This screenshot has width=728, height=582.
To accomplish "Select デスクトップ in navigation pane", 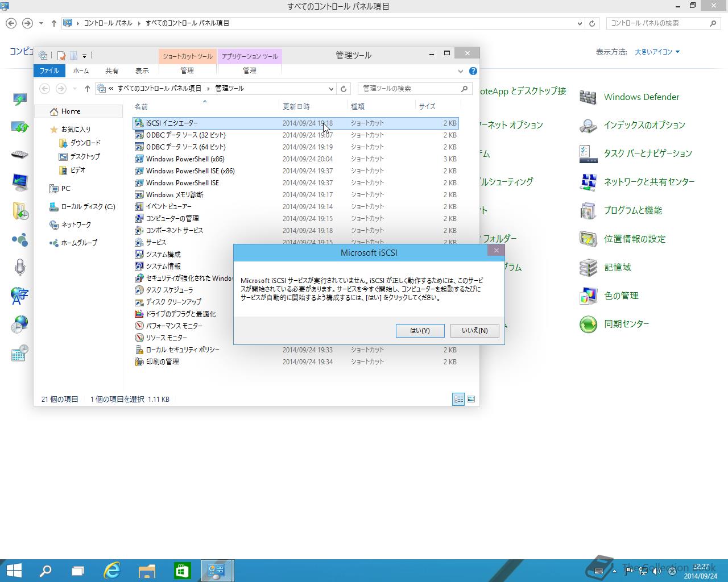I will coord(85,156).
